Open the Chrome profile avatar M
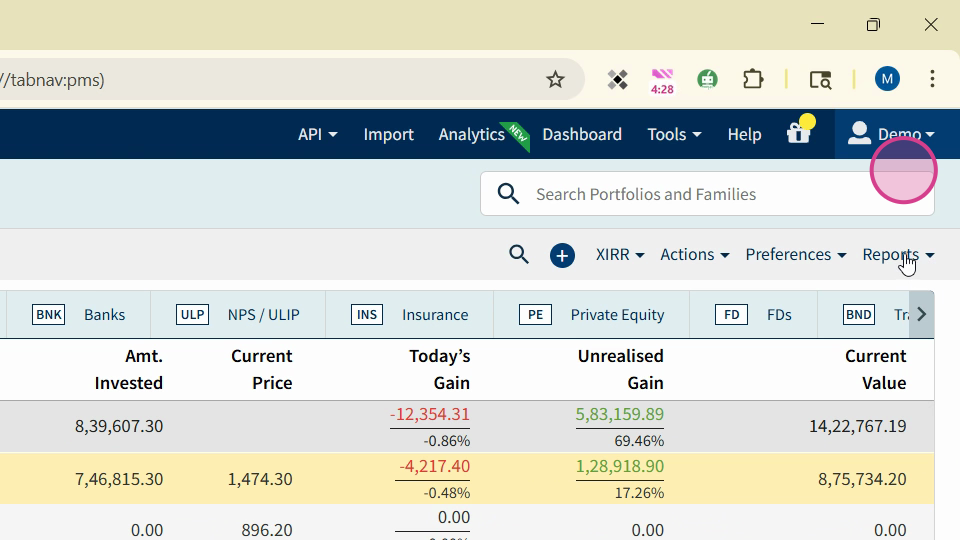 click(887, 79)
